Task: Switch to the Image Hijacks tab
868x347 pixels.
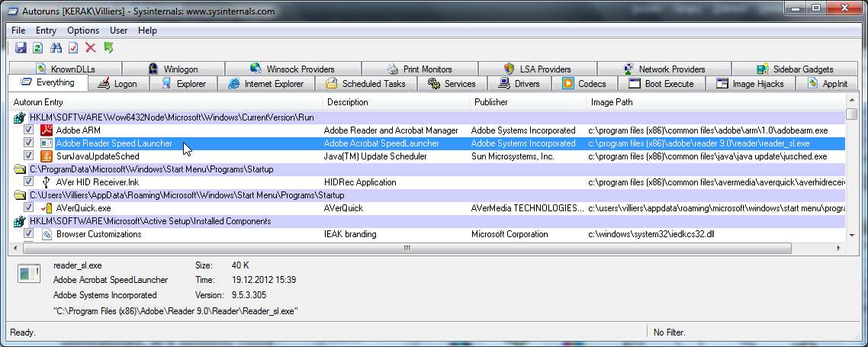Action: 751,84
